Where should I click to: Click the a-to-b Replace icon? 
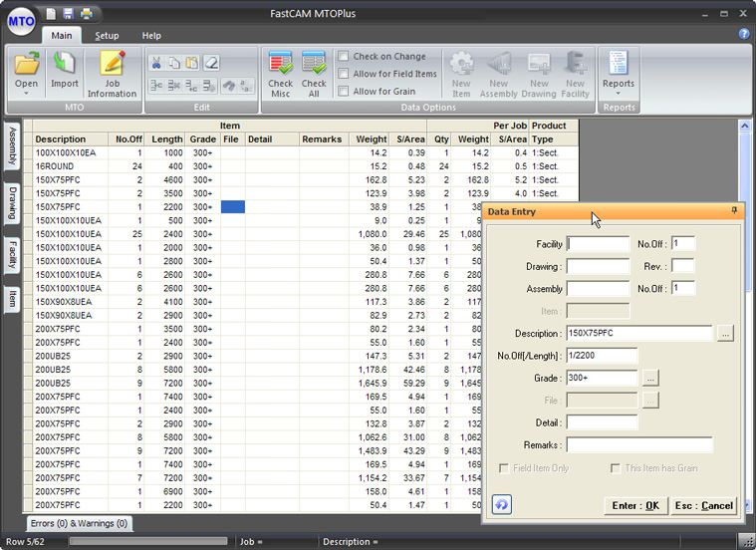(x=246, y=86)
